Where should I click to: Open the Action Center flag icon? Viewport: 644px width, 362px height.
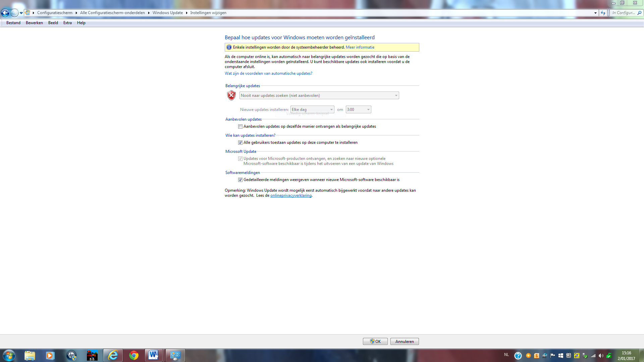[x=552, y=356]
